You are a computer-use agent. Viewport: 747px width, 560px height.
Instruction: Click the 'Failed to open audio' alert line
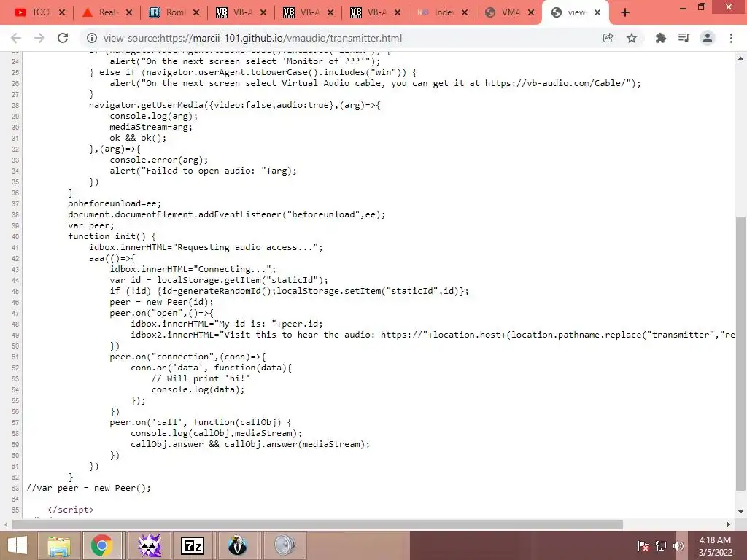click(x=203, y=171)
